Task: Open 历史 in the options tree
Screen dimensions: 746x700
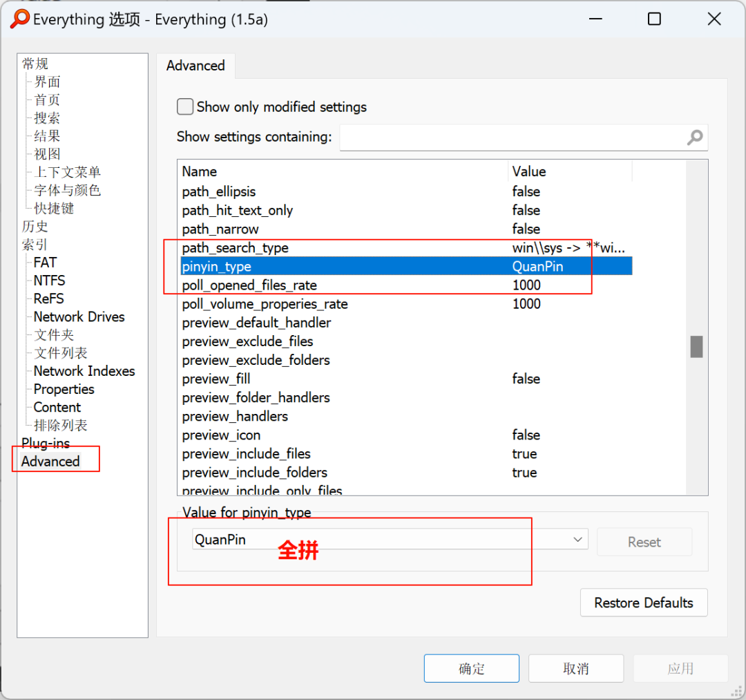Action: 35,227
